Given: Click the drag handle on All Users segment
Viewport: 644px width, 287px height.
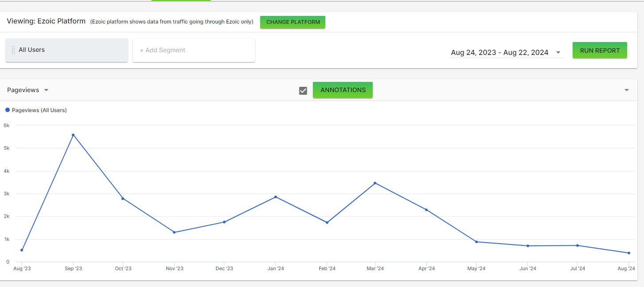Looking at the screenshot, I should [x=13, y=50].
